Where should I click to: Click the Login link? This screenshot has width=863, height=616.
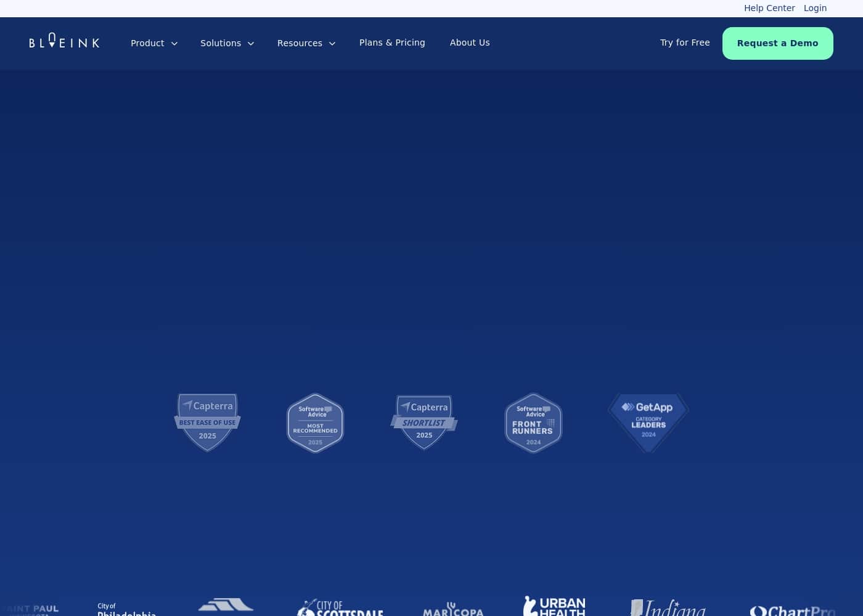pyautogui.click(x=815, y=8)
